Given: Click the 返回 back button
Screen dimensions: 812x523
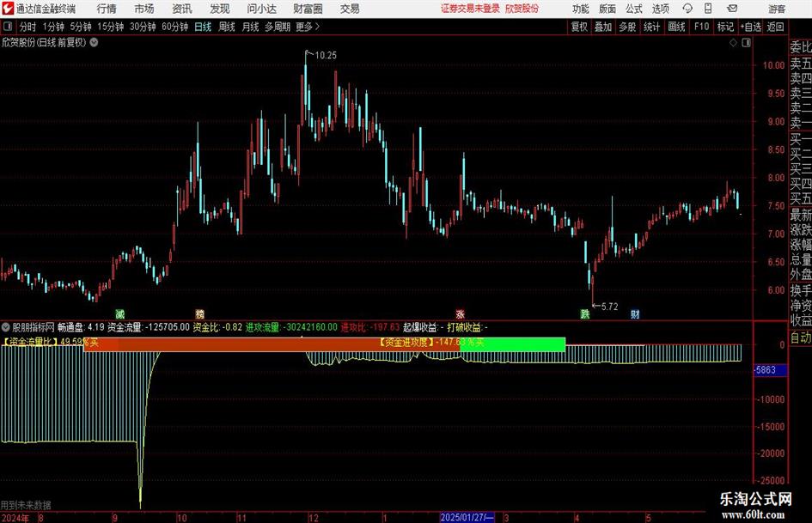Looking at the screenshot, I should 775,27.
